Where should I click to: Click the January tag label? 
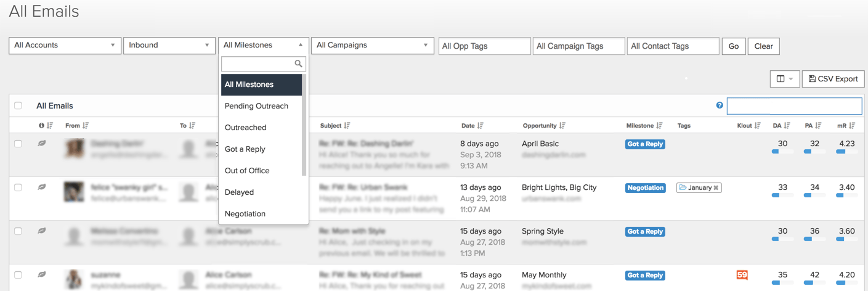700,188
